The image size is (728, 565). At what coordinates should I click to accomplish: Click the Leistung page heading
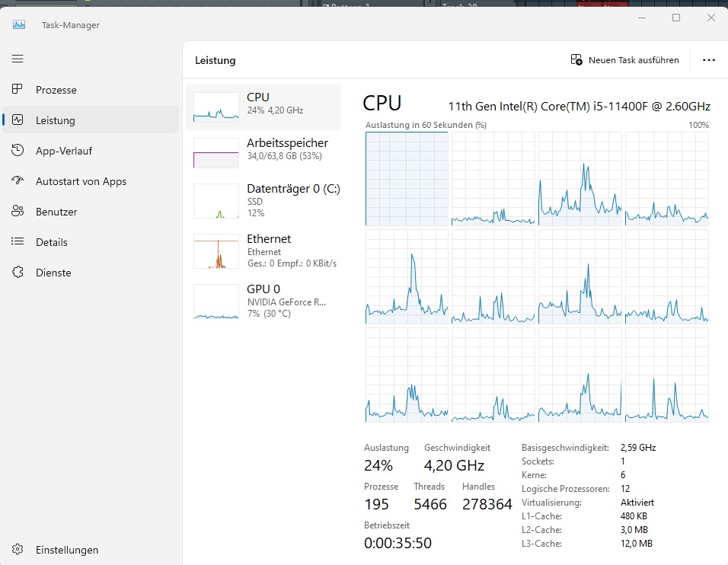point(216,60)
